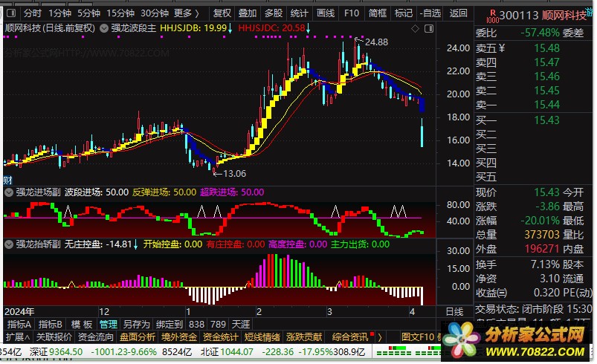Click the 返回 back button
This screenshot has width=597, height=364.
pyautogui.click(x=458, y=13)
